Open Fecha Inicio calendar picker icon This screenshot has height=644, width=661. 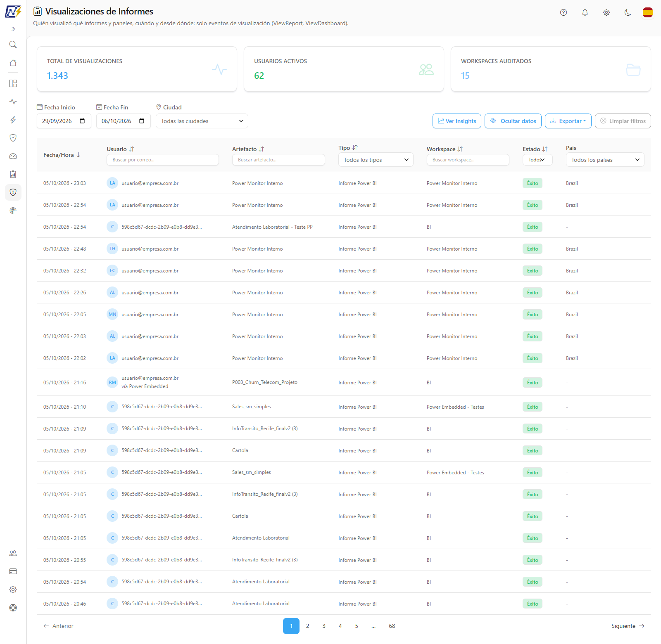click(x=82, y=121)
